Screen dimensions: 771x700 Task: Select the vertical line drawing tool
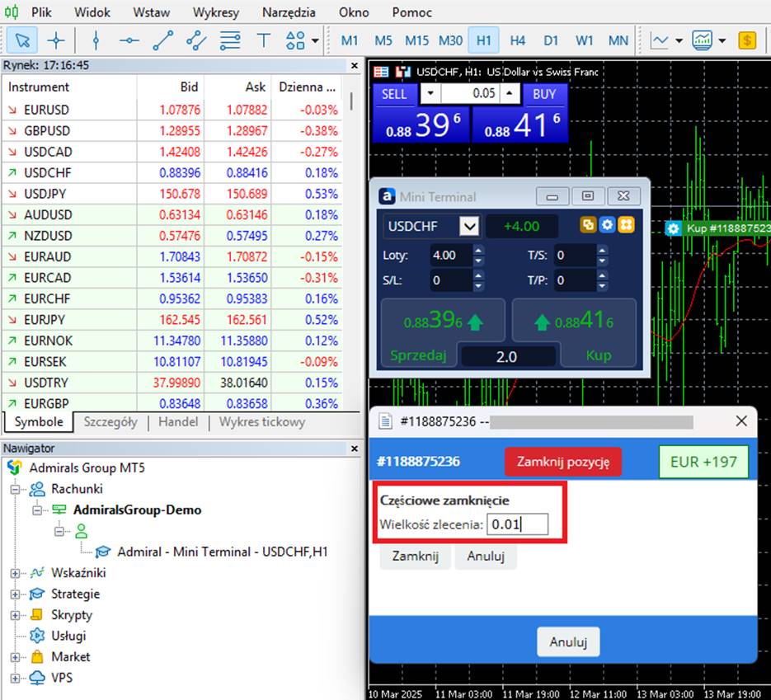click(x=96, y=40)
